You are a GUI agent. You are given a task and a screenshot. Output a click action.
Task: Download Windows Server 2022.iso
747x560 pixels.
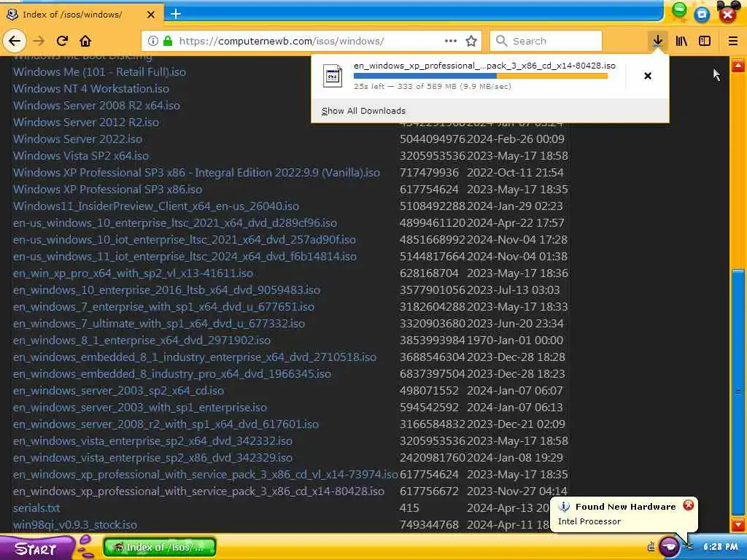point(77,139)
